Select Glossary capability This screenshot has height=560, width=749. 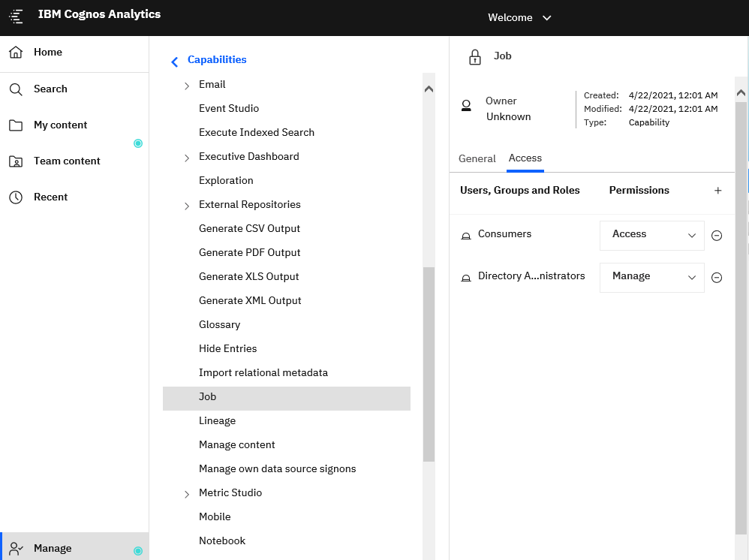pos(219,324)
